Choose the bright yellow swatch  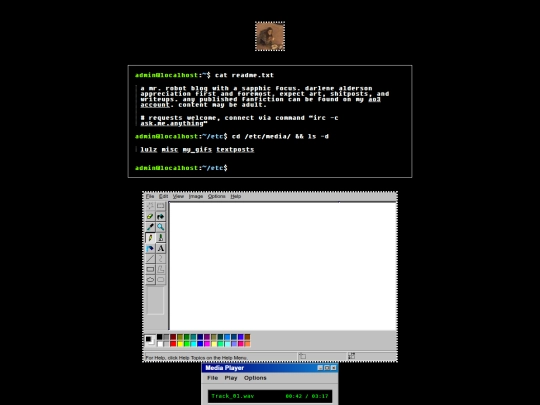tap(180, 344)
